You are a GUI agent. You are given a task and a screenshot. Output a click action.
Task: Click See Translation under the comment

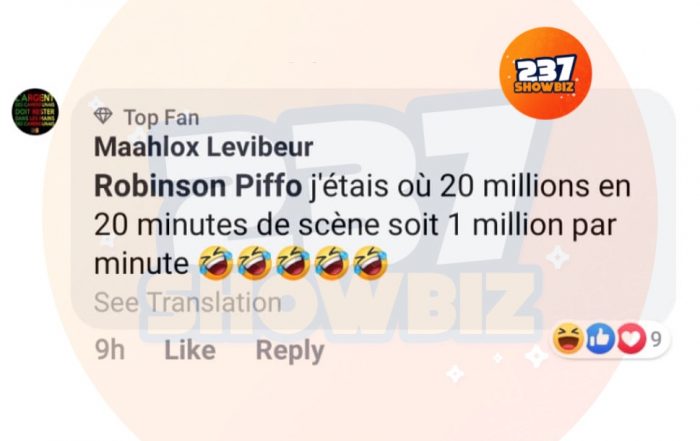pos(188,302)
